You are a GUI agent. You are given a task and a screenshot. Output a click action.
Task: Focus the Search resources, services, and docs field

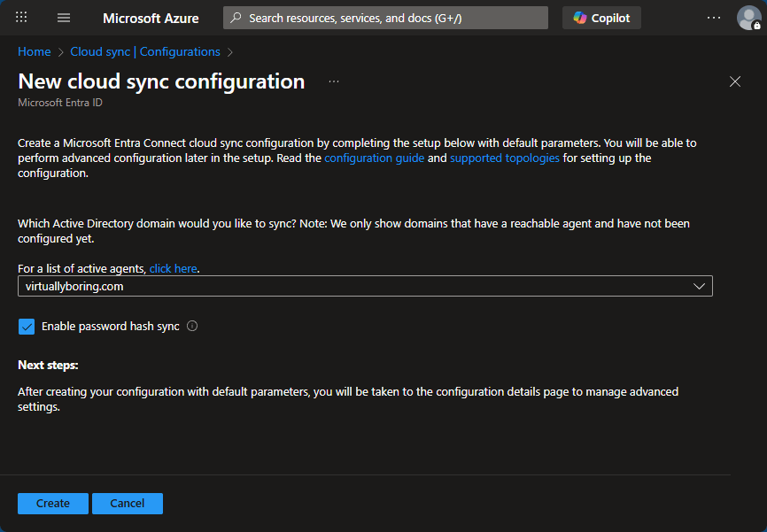tap(385, 18)
